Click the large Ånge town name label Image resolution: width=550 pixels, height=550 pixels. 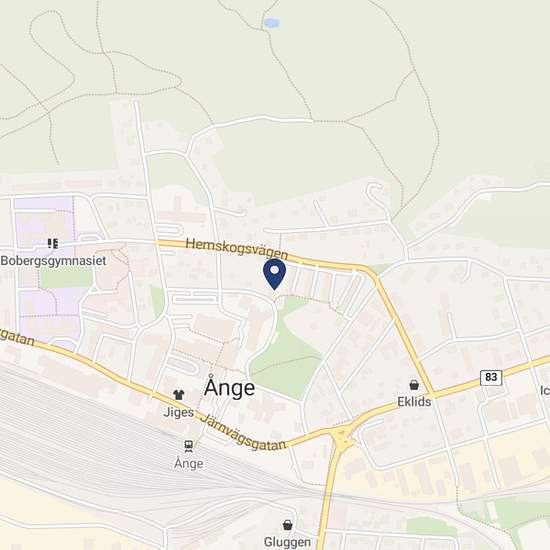click(229, 387)
